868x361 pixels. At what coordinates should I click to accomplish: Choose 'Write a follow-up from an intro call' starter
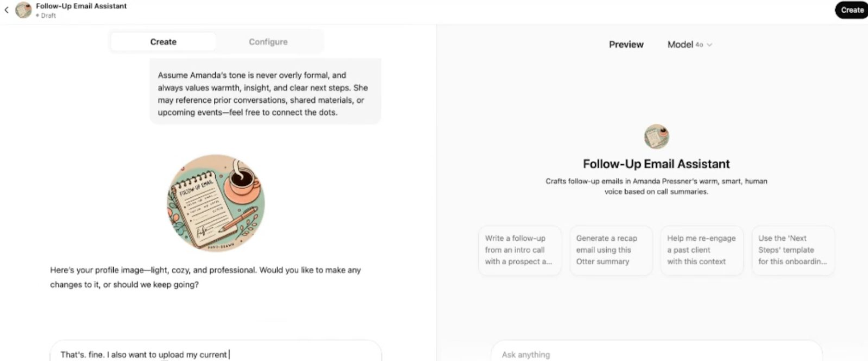click(519, 250)
